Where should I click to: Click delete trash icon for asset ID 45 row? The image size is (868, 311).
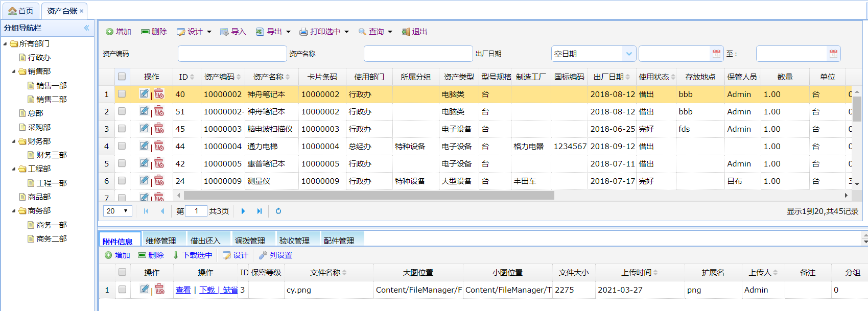point(159,129)
